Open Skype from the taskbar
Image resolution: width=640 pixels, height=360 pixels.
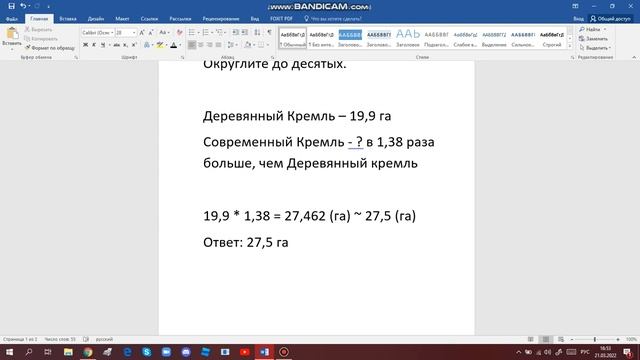coord(147,352)
